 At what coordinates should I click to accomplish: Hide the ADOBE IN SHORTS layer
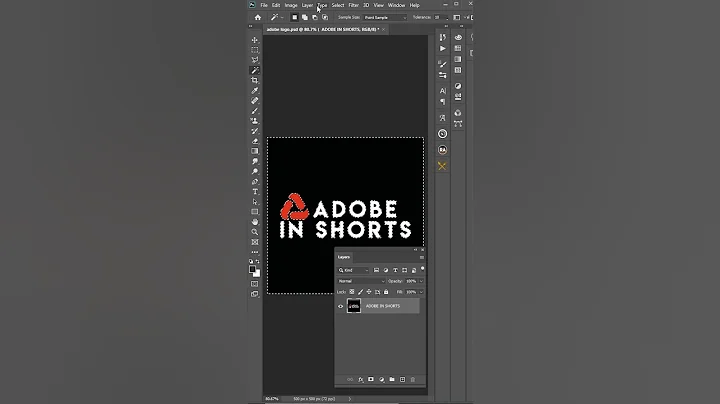point(341,306)
